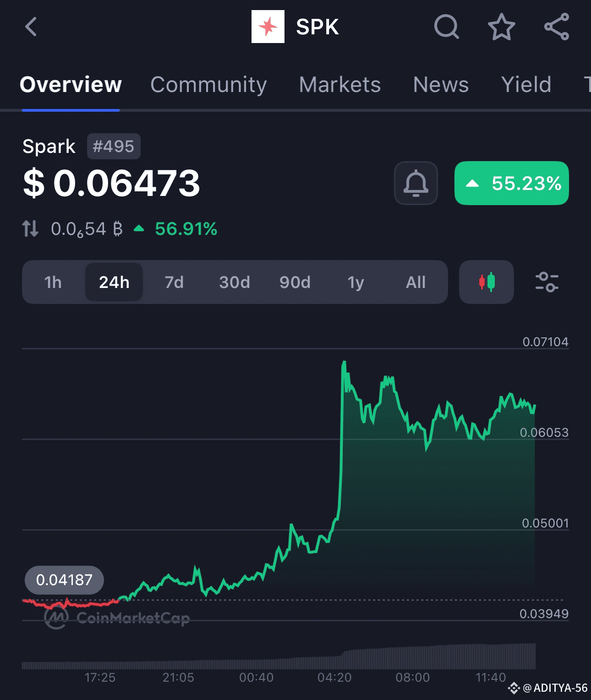Image resolution: width=591 pixels, height=700 pixels.
Task: Switch to candlestick chart view
Action: [x=487, y=282]
